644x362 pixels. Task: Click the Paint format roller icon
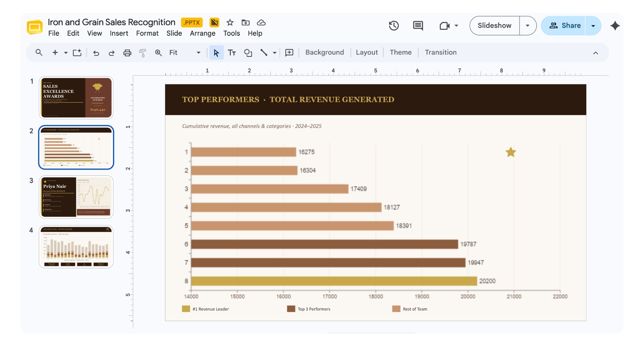143,53
